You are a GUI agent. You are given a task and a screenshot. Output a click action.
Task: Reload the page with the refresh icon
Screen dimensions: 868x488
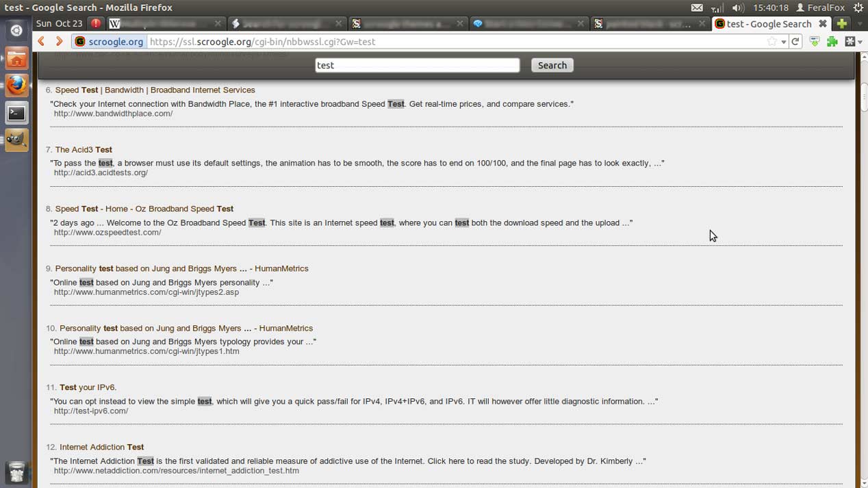pyautogui.click(x=795, y=42)
